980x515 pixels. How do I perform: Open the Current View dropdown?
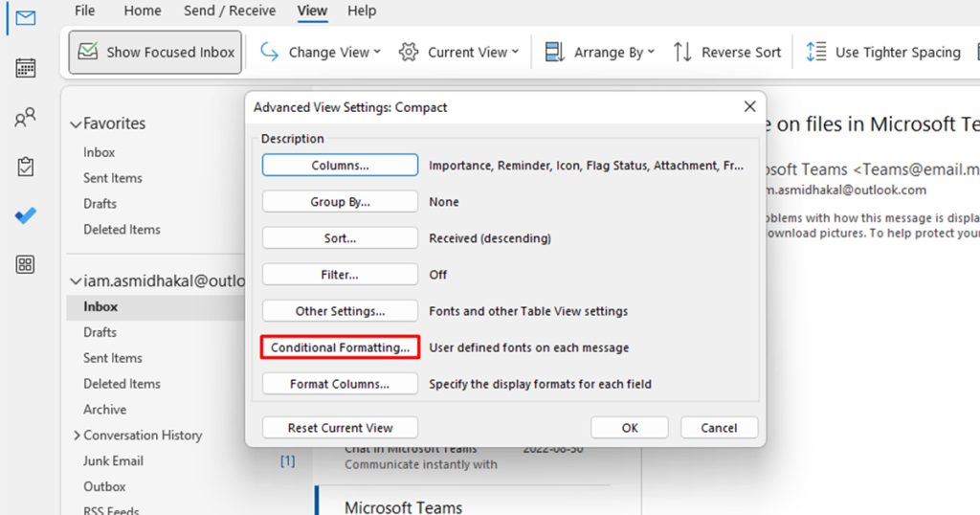459,53
